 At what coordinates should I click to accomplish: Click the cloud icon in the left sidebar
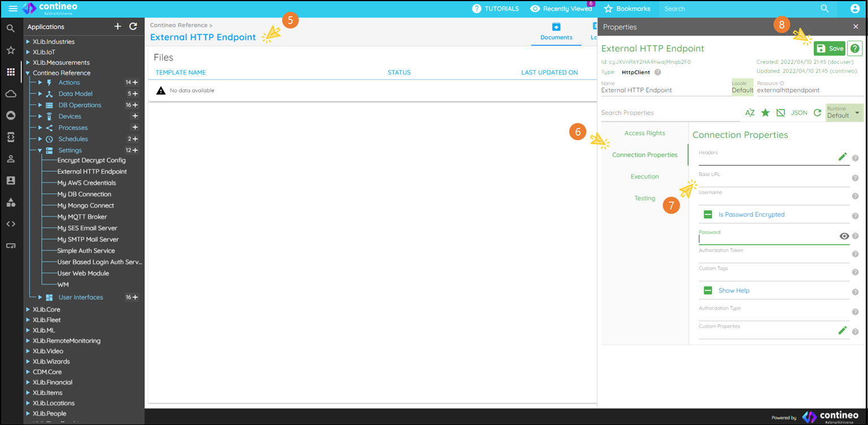11,94
